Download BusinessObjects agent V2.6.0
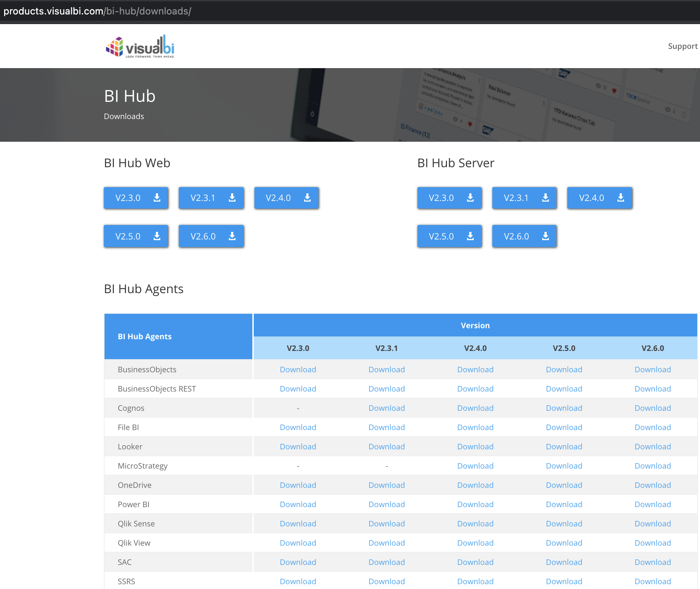This screenshot has height=589, width=700. tap(653, 370)
